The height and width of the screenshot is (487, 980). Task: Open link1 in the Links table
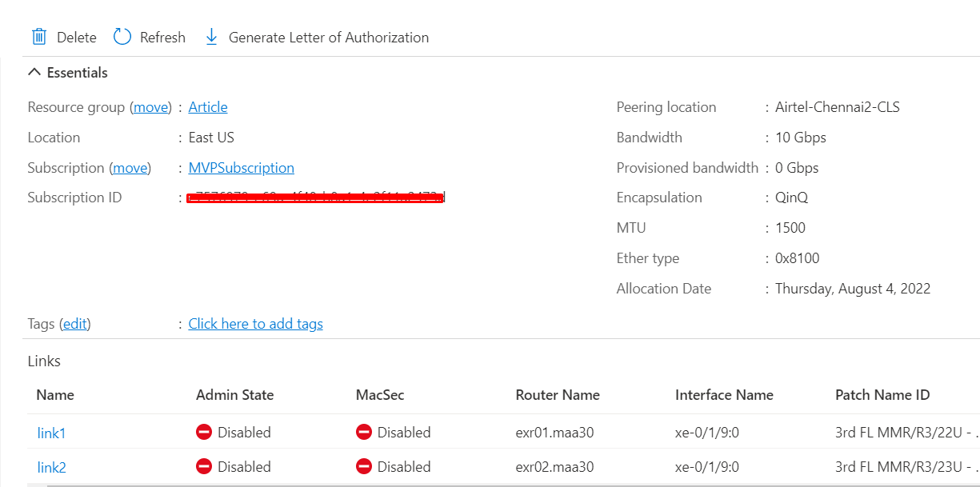[x=51, y=433]
